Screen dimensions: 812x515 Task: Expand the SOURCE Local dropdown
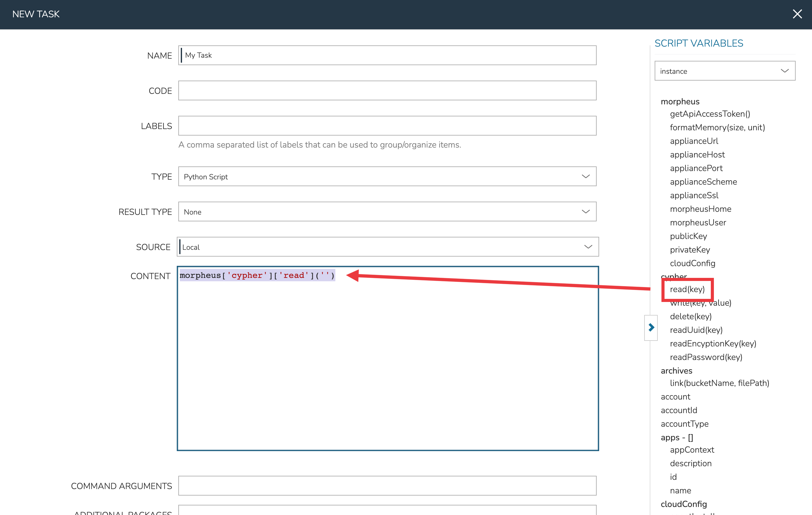point(585,247)
